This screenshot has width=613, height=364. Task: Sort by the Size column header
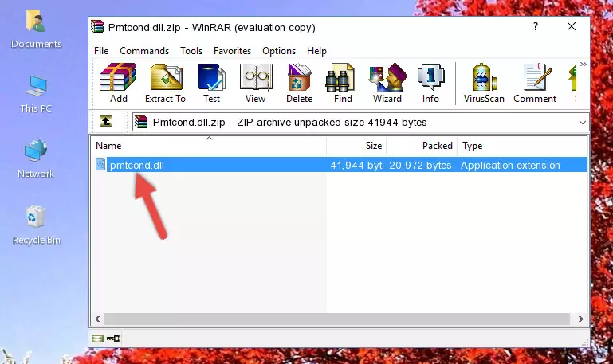coord(356,146)
